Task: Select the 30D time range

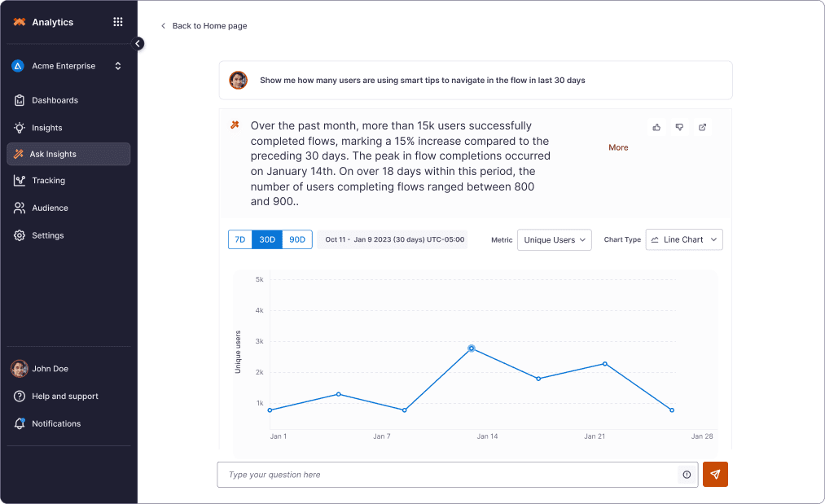Action: (x=267, y=239)
